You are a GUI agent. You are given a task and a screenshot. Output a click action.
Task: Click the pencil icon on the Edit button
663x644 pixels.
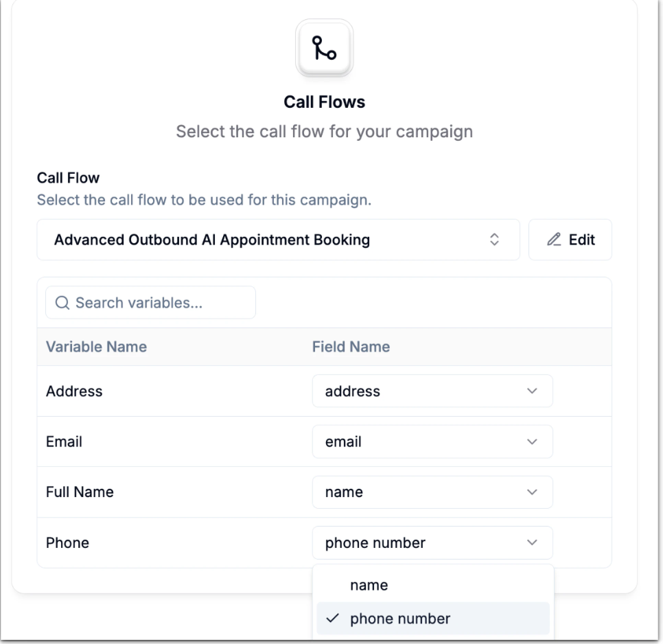pos(555,240)
